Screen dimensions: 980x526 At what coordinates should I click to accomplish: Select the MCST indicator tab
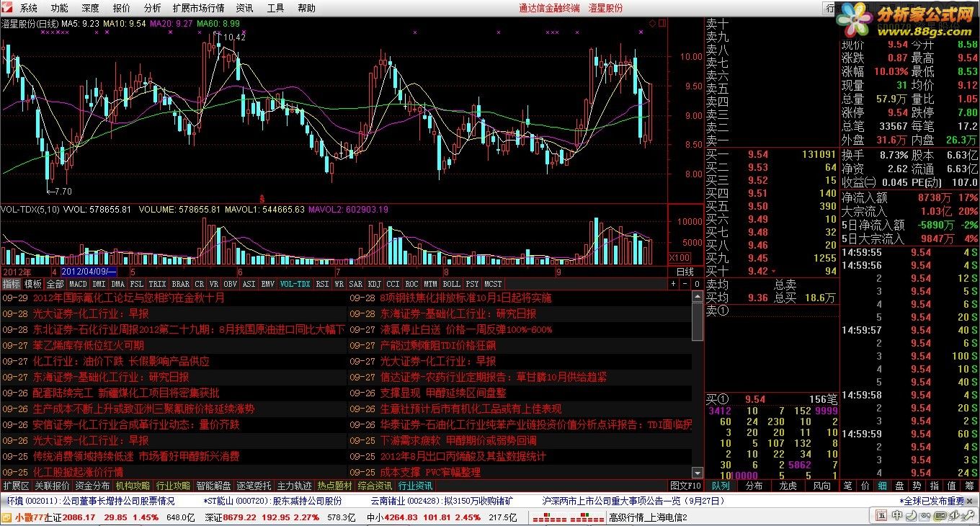[493, 284]
